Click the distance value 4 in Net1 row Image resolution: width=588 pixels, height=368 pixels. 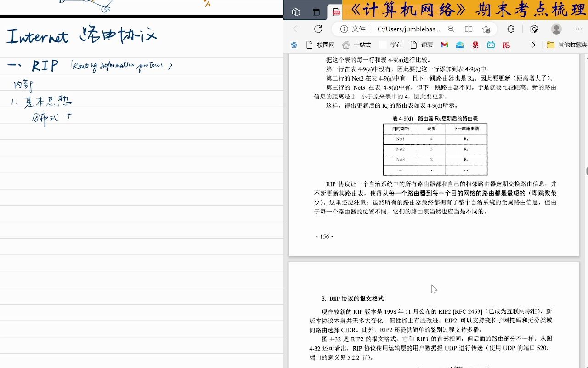[x=431, y=139]
